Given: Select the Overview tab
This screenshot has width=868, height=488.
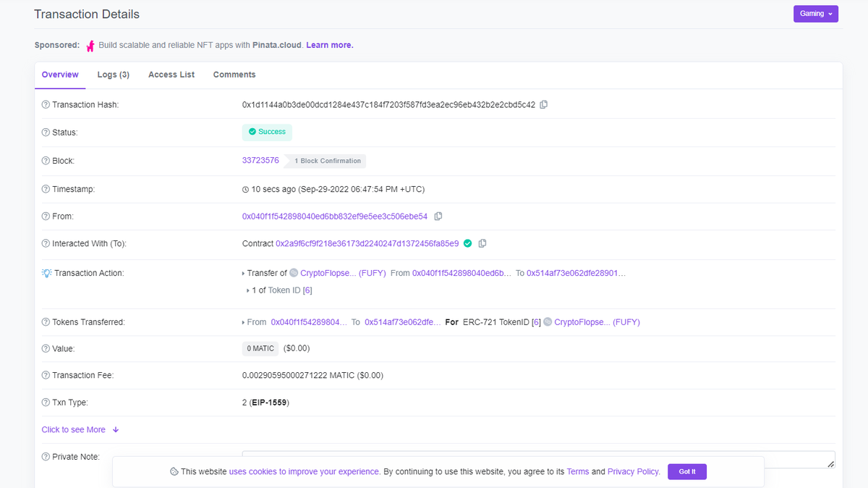Looking at the screenshot, I should [60, 75].
